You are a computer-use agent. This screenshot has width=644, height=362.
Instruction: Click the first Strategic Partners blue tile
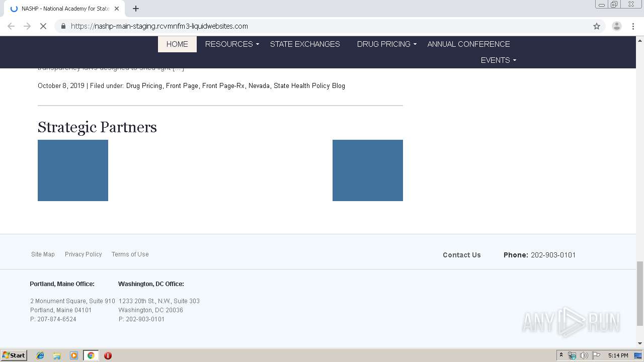(73, 170)
